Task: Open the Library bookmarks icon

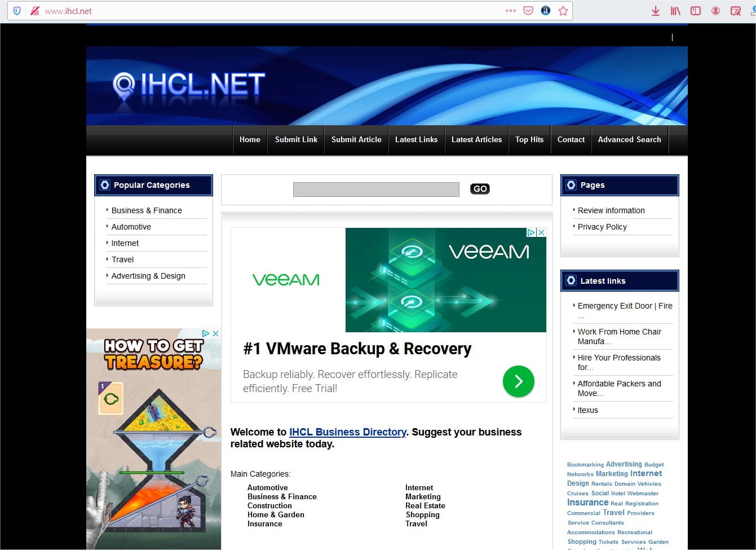Action: click(675, 11)
